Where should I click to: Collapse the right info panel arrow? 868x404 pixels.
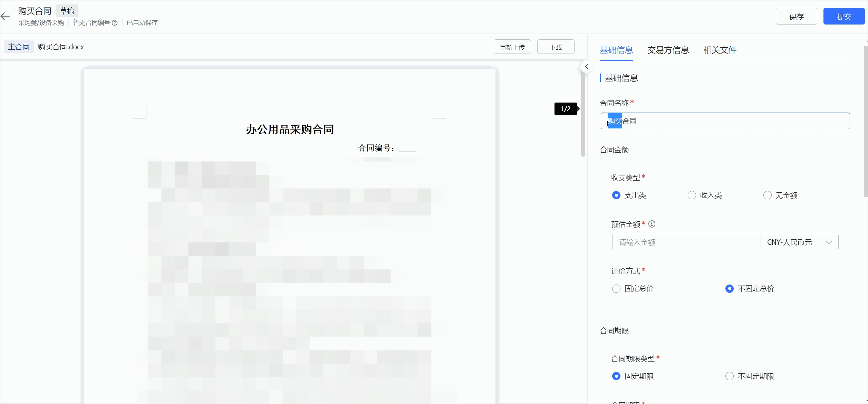586,66
